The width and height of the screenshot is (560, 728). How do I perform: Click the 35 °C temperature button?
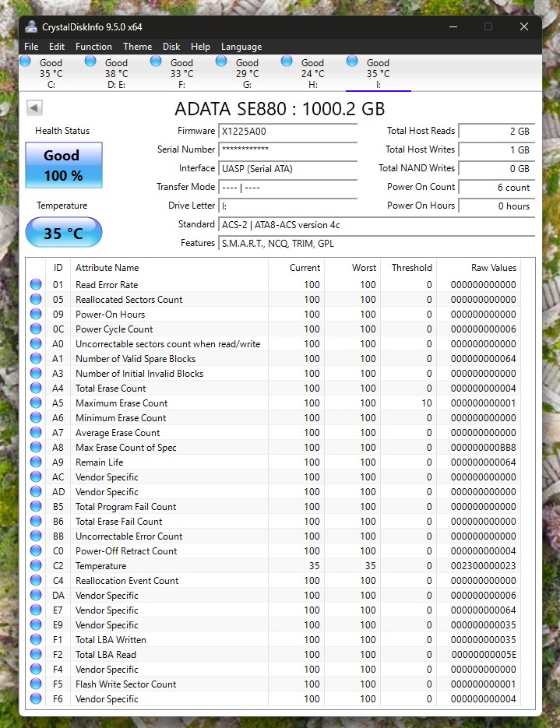(x=64, y=233)
